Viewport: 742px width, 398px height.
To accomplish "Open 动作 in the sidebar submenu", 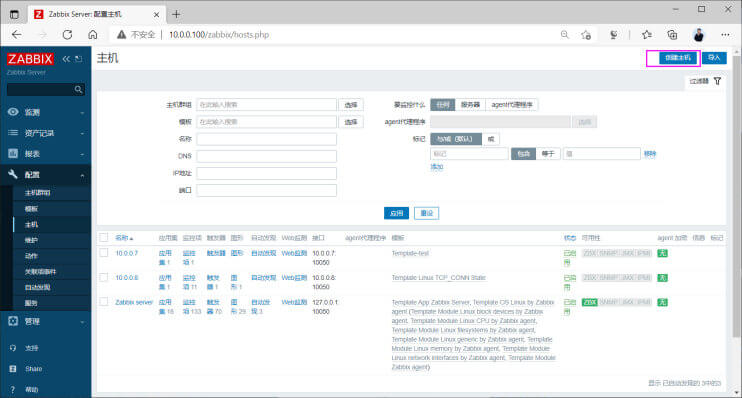I will tap(31, 256).
